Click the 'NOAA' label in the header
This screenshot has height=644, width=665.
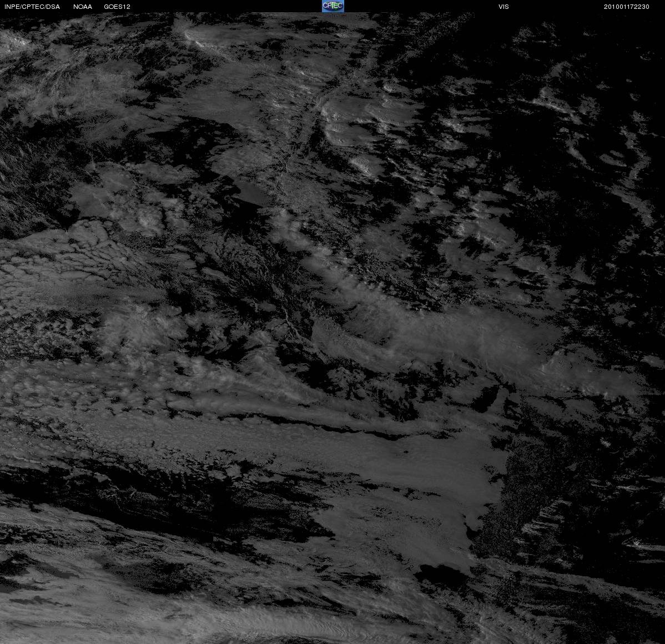83,7
